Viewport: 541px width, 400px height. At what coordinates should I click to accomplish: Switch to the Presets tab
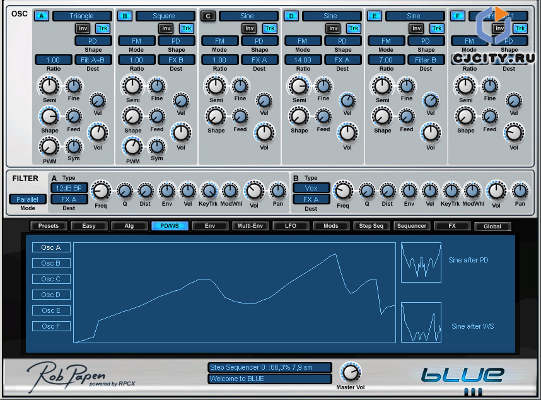48,226
